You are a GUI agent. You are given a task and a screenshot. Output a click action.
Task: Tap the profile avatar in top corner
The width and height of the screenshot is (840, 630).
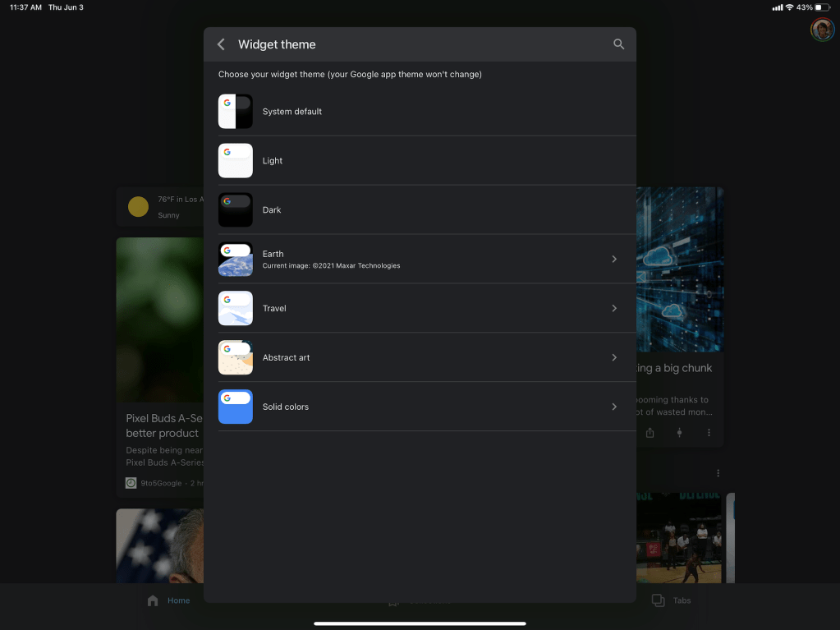822,30
